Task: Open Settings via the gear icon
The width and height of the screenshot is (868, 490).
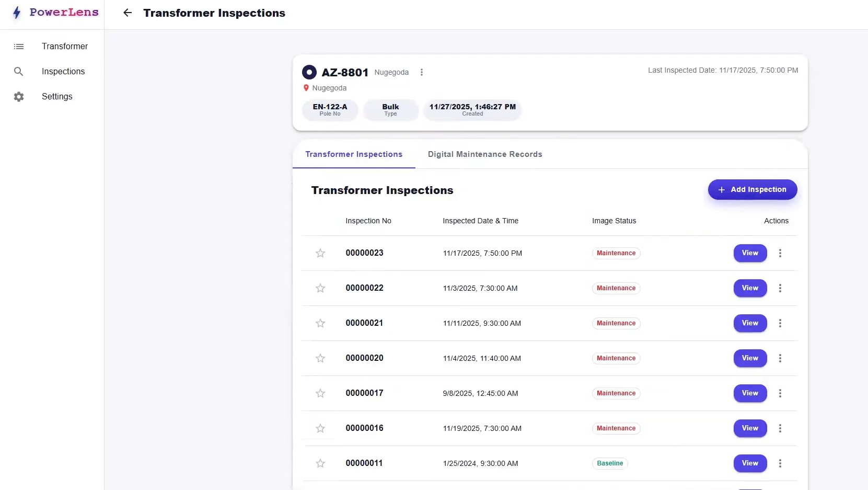Action: tap(19, 97)
